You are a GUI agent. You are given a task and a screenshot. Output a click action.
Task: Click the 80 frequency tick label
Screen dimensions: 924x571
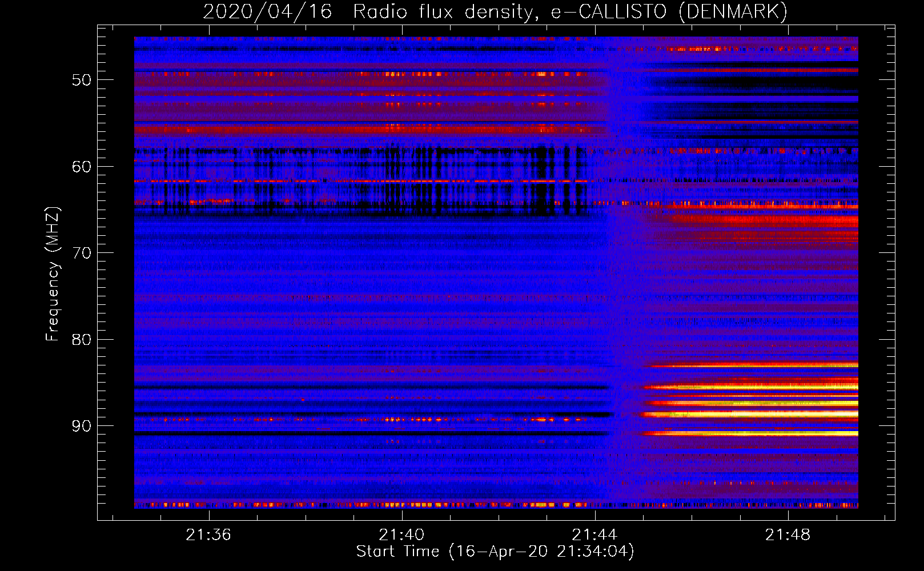(x=82, y=340)
